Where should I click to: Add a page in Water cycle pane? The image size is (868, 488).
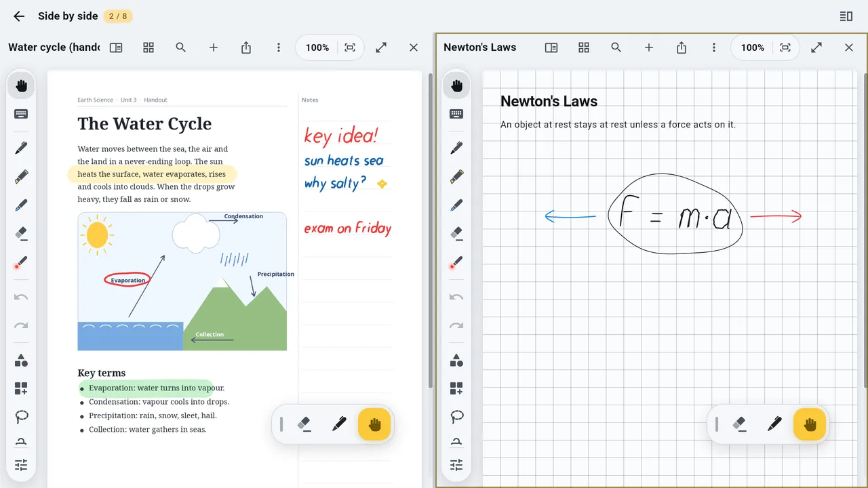214,47
